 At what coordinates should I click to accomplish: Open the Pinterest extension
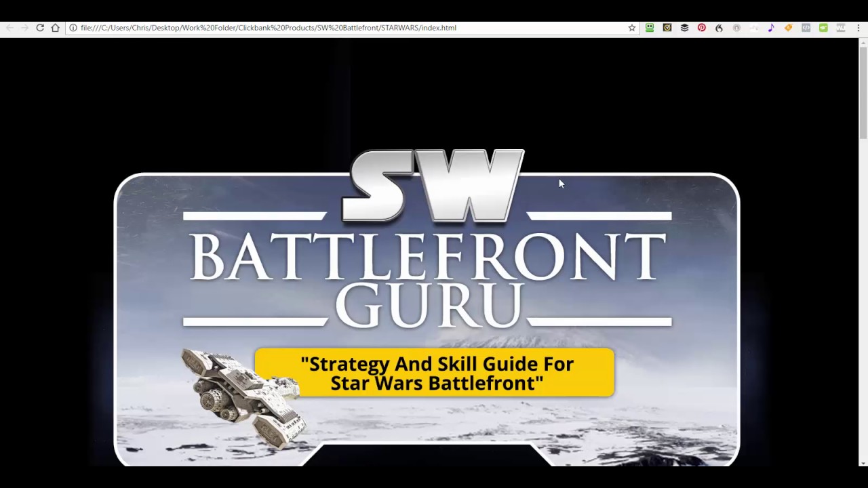pyautogui.click(x=702, y=28)
